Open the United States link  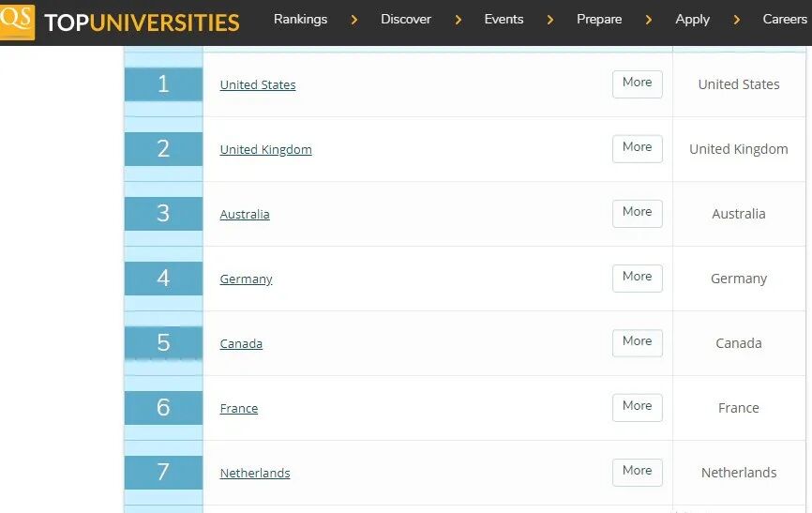coord(257,85)
